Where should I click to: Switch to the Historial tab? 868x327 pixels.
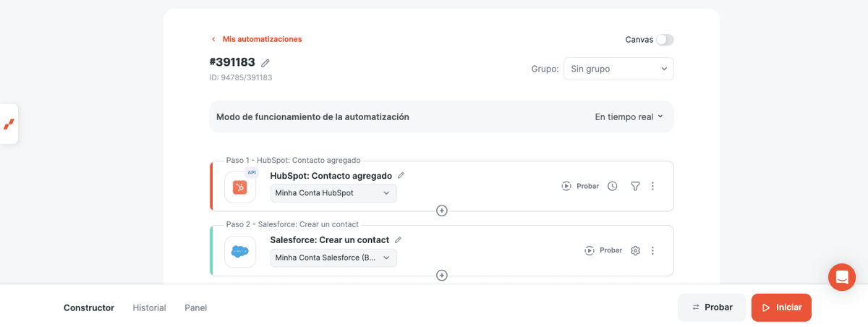coord(149,307)
